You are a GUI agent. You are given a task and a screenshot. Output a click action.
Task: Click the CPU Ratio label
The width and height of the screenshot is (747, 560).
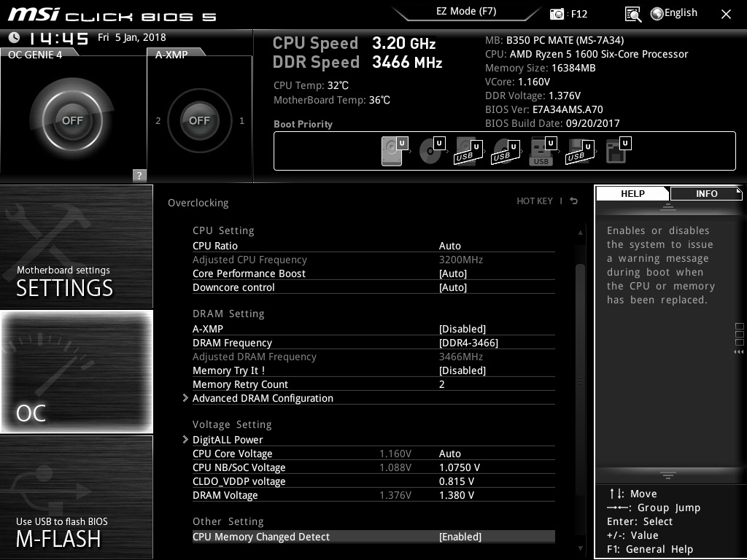(x=215, y=246)
